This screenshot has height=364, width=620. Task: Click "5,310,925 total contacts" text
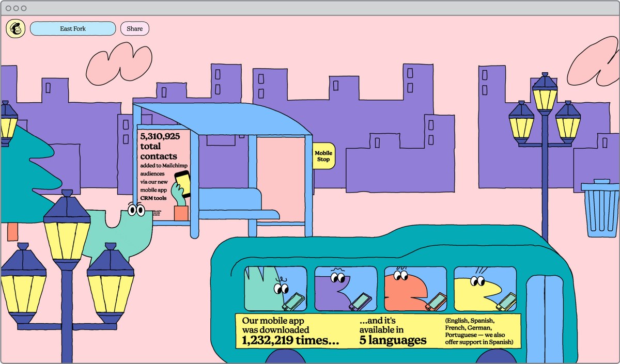[x=160, y=147]
